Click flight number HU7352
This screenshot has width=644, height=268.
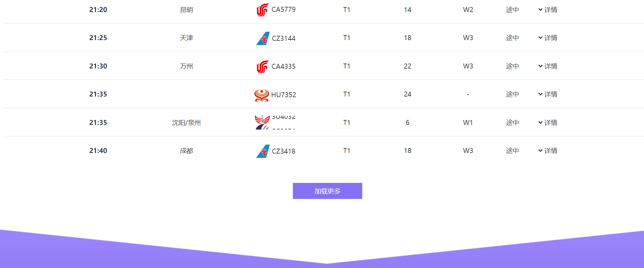[283, 95]
